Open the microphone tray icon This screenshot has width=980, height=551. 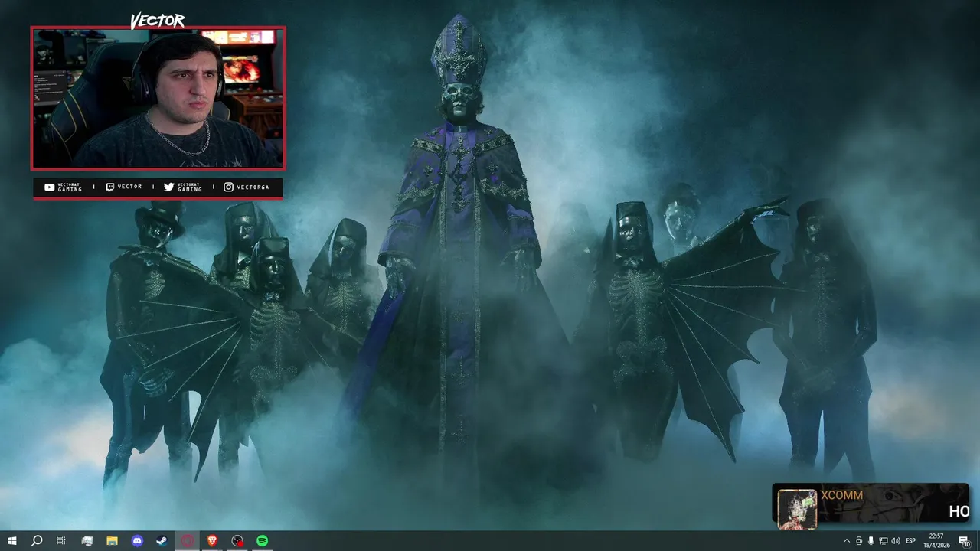(871, 541)
